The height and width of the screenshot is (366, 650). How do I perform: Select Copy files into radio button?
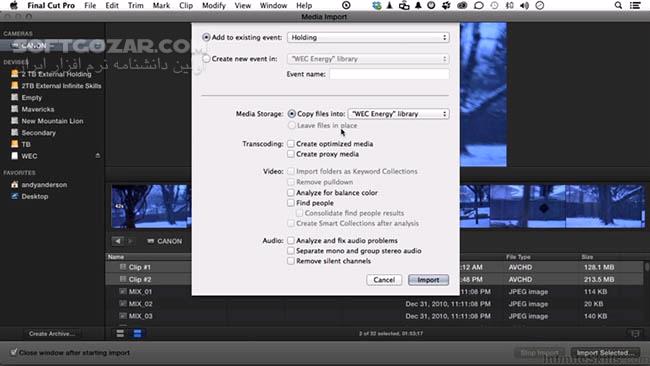coord(292,114)
